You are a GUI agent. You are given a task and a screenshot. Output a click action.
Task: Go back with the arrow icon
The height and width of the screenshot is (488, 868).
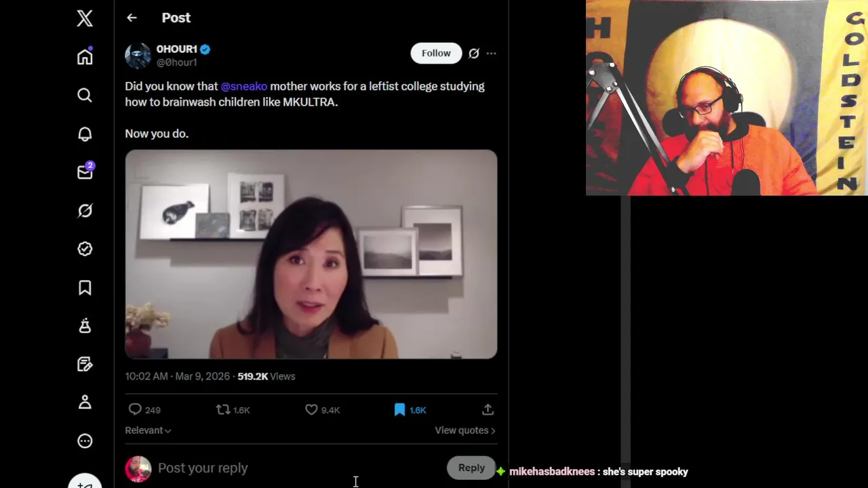click(x=132, y=18)
